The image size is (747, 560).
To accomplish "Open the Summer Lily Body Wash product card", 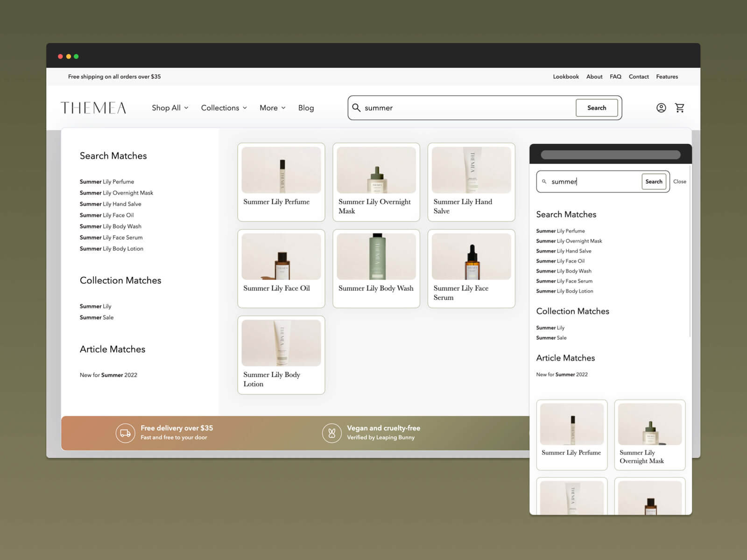I will pos(376,268).
